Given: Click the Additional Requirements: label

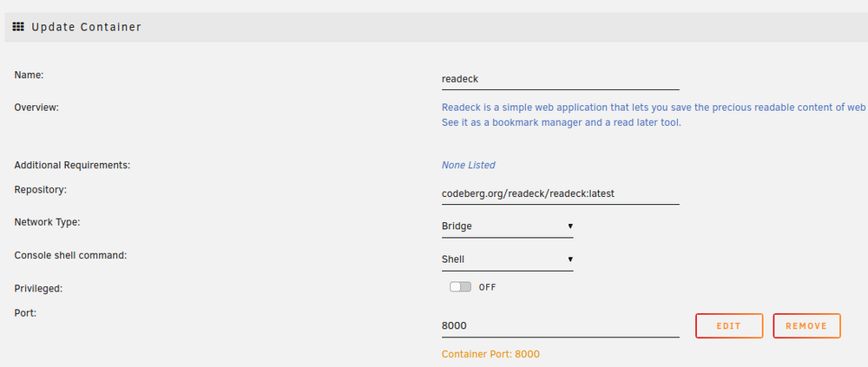Looking at the screenshot, I should (x=72, y=165).
